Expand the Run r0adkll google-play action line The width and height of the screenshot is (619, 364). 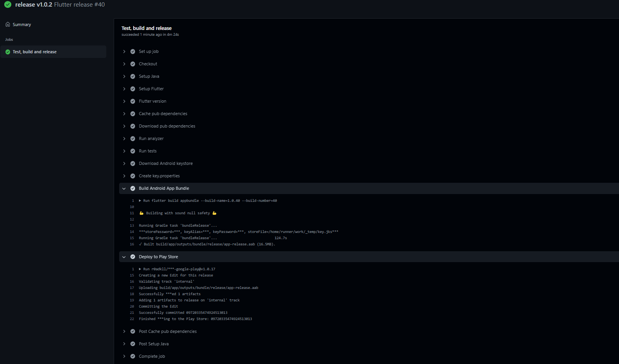(140, 269)
